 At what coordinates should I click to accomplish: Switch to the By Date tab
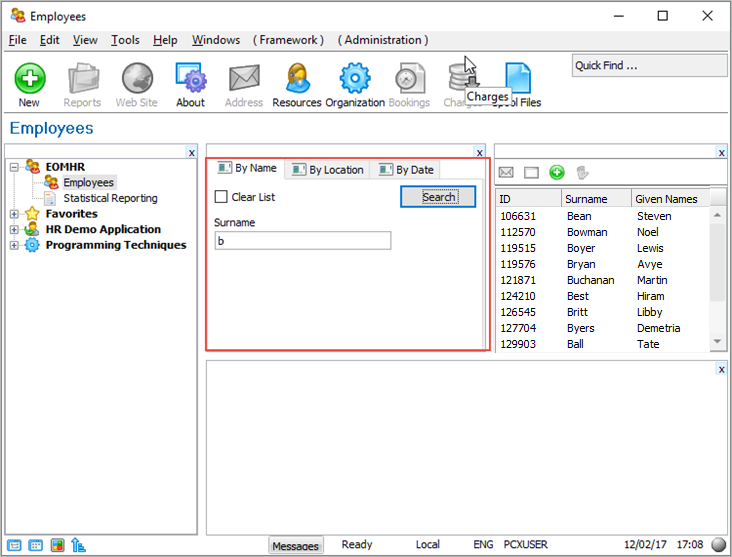[406, 170]
